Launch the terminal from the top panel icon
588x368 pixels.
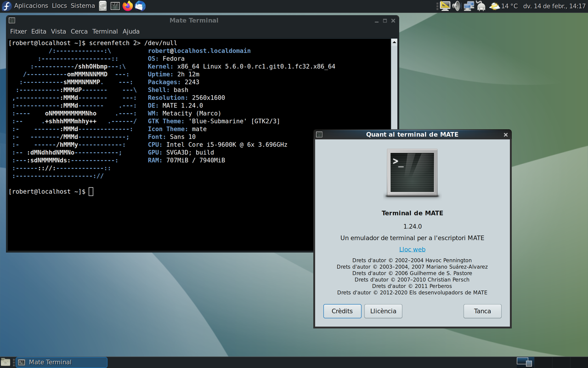tap(115, 6)
